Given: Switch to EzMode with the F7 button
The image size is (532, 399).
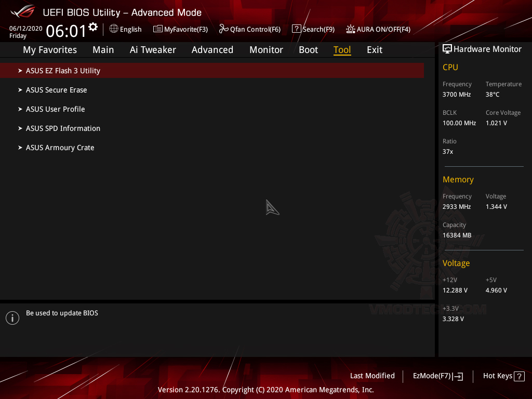Looking at the screenshot, I should [x=437, y=376].
